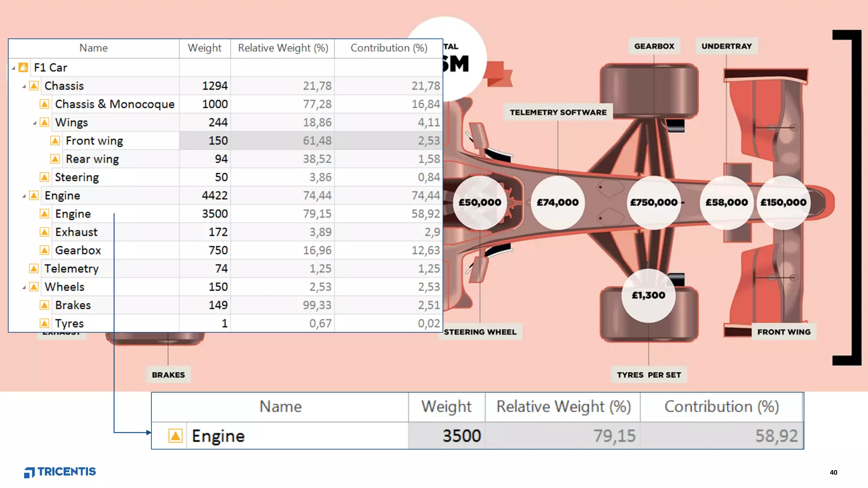Screen dimensions: 868x488
Task: Click the icon beside Rear wing row
Action: coord(55,159)
